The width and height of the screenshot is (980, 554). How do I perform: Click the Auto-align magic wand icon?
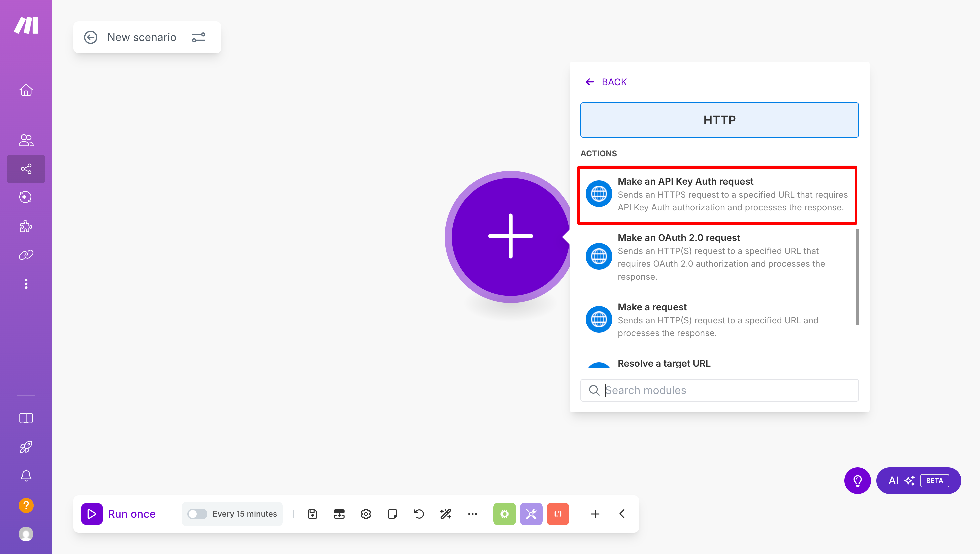[x=445, y=514]
